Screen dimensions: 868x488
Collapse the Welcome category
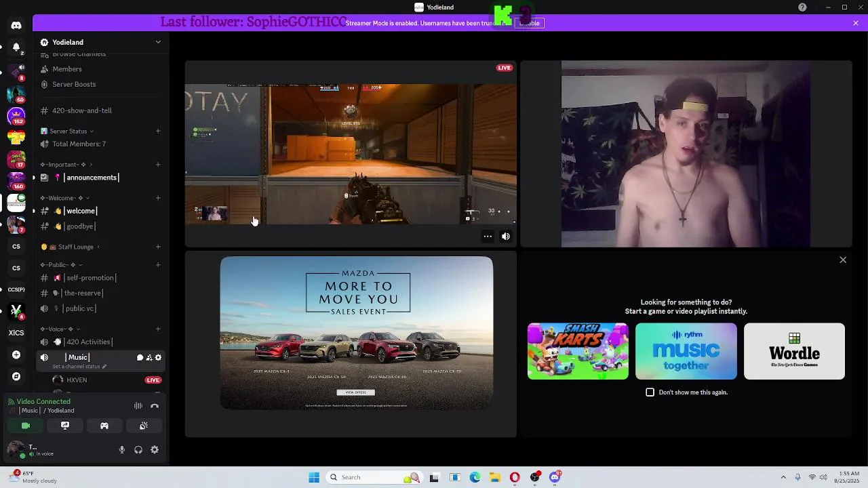[65, 198]
